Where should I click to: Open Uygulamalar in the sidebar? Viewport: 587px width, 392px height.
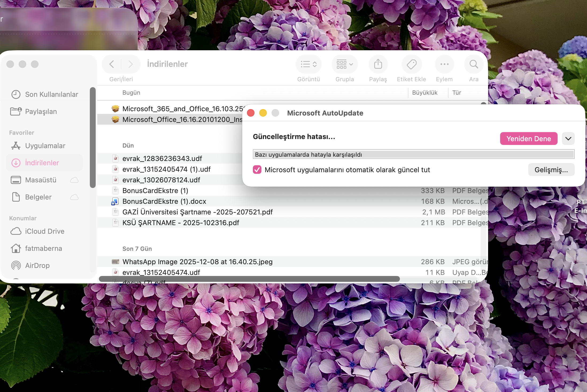click(45, 146)
